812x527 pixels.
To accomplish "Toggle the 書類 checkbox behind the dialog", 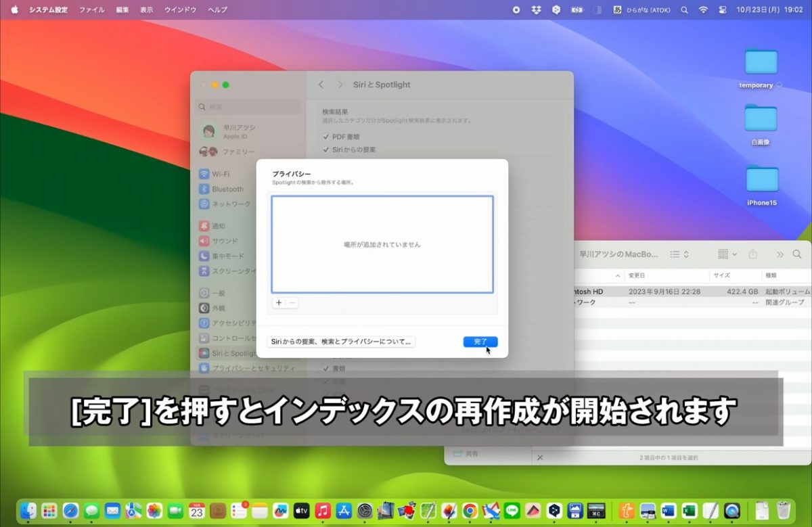I will coord(326,369).
